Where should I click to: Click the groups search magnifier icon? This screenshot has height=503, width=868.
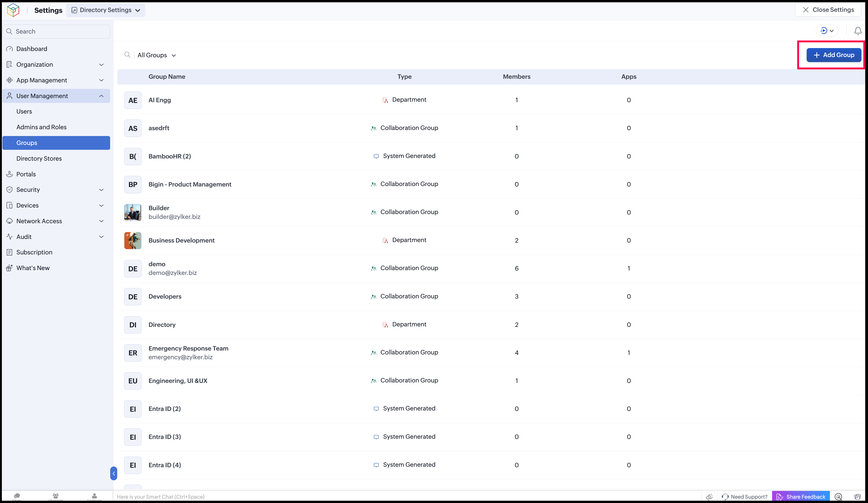128,55
